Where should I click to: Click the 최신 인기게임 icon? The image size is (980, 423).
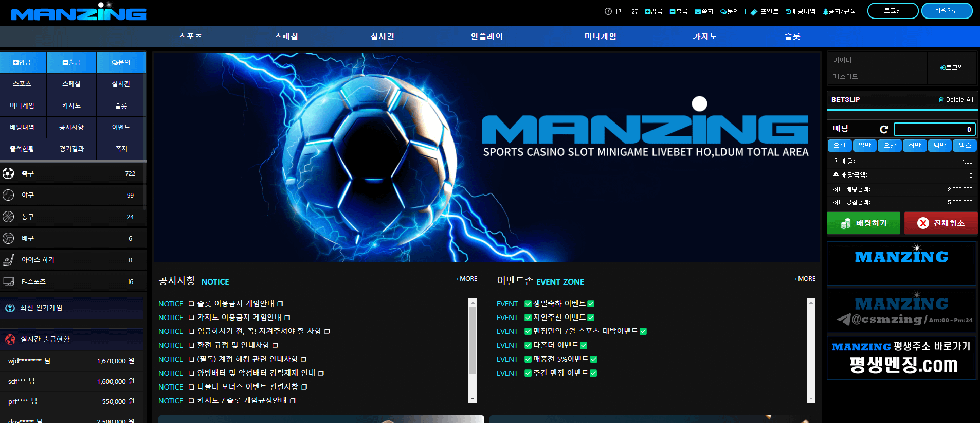pyautogui.click(x=10, y=308)
